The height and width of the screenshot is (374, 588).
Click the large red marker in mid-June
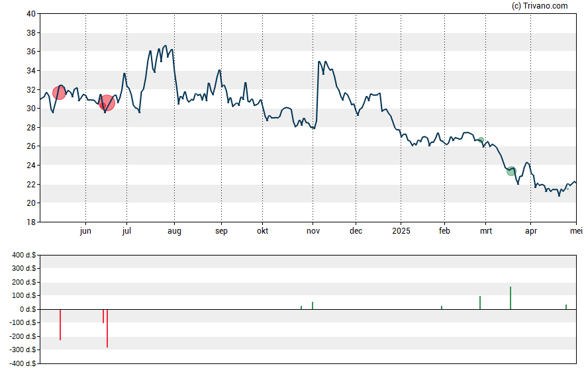(x=107, y=103)
